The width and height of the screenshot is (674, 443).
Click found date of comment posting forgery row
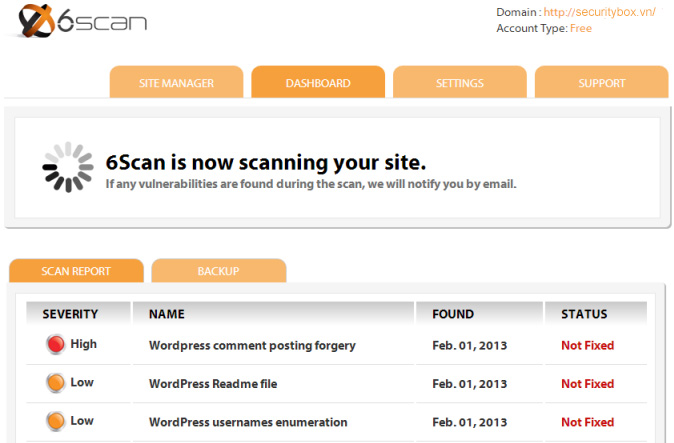pos(470,345)
